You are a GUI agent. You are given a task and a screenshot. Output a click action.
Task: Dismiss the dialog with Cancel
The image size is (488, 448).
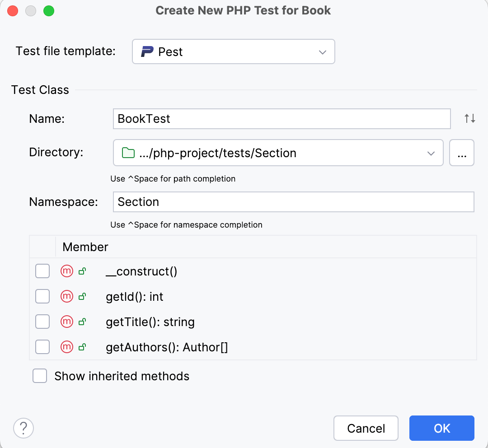366,428
